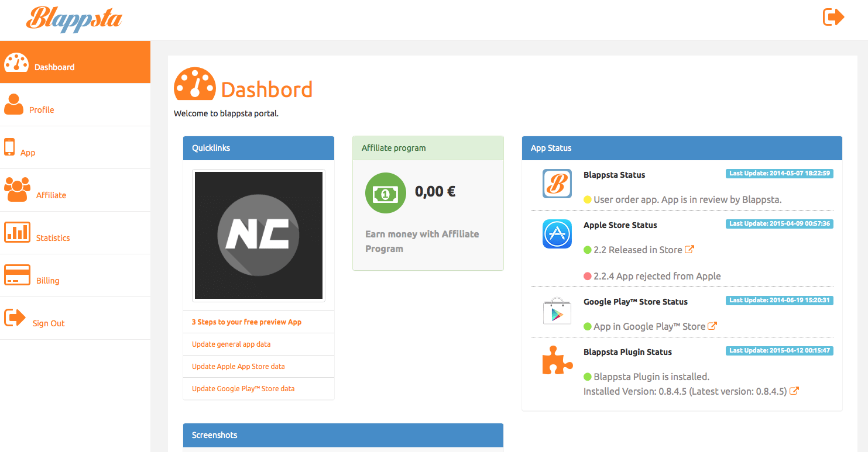Click the App Status panel header
868x452 pixels.
(x=682, y=148)
